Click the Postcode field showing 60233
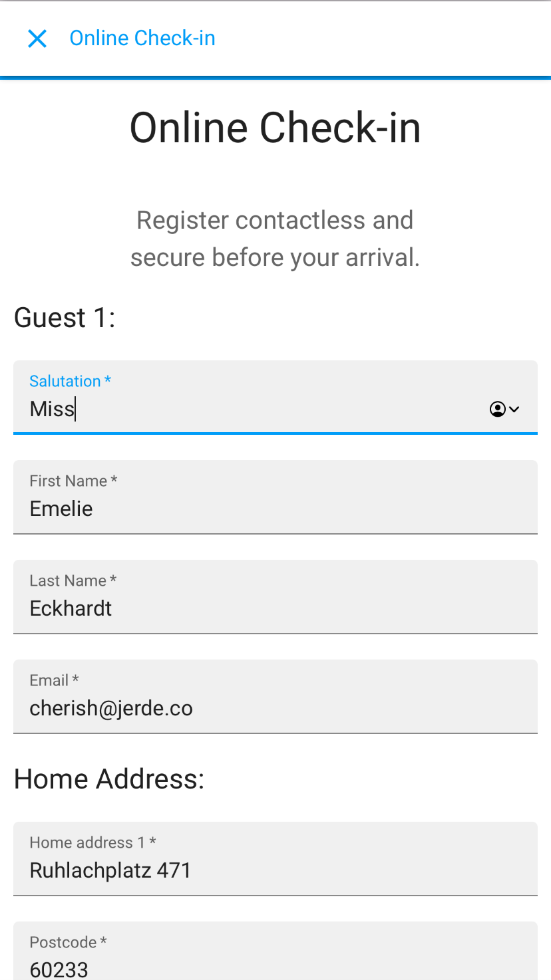The image size is (551, 980). pos(275,967)
